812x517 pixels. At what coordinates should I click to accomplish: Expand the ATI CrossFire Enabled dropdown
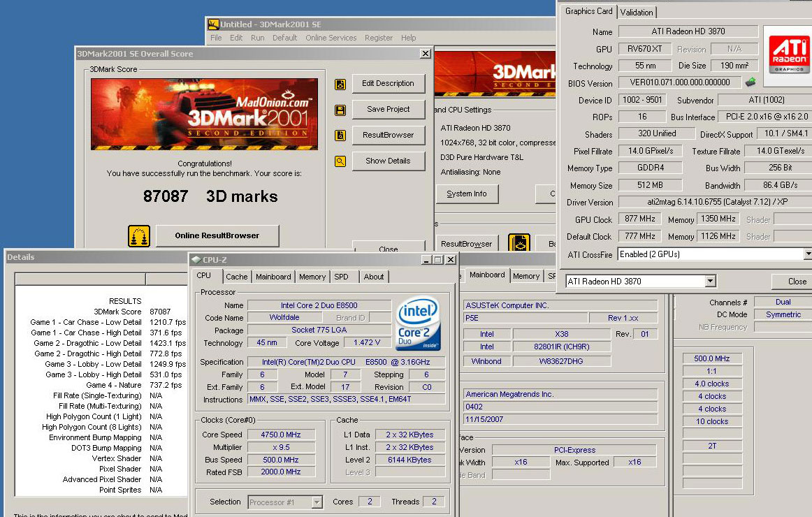[x=807, y=254]
